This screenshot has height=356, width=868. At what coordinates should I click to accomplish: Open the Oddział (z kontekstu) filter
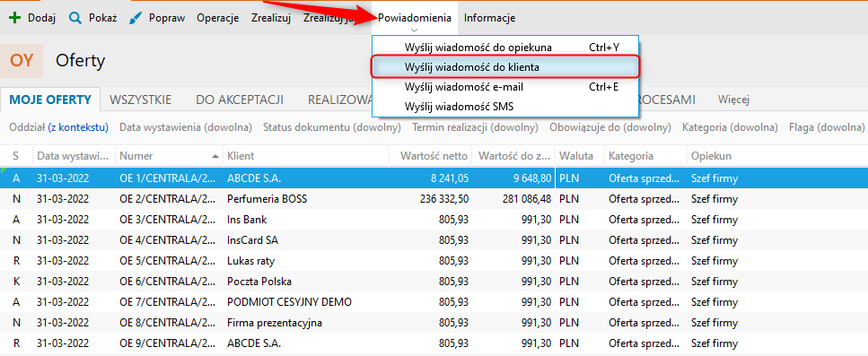(58, 127)
